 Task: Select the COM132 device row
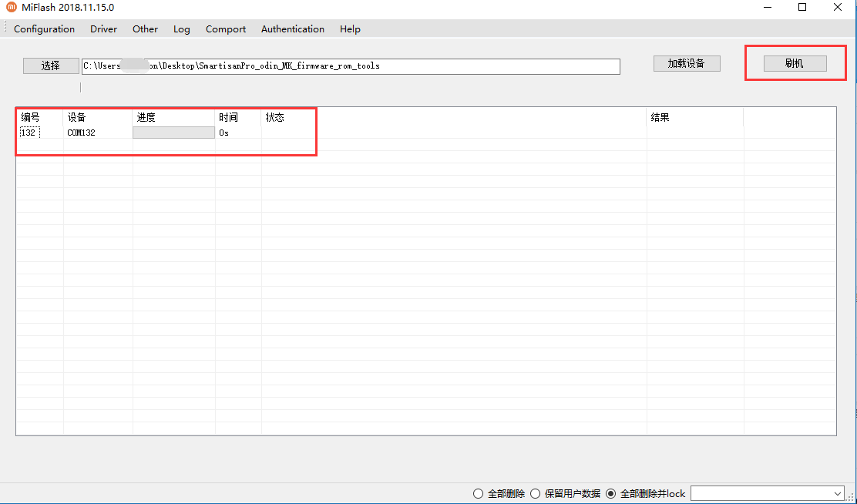pos(425,133)
